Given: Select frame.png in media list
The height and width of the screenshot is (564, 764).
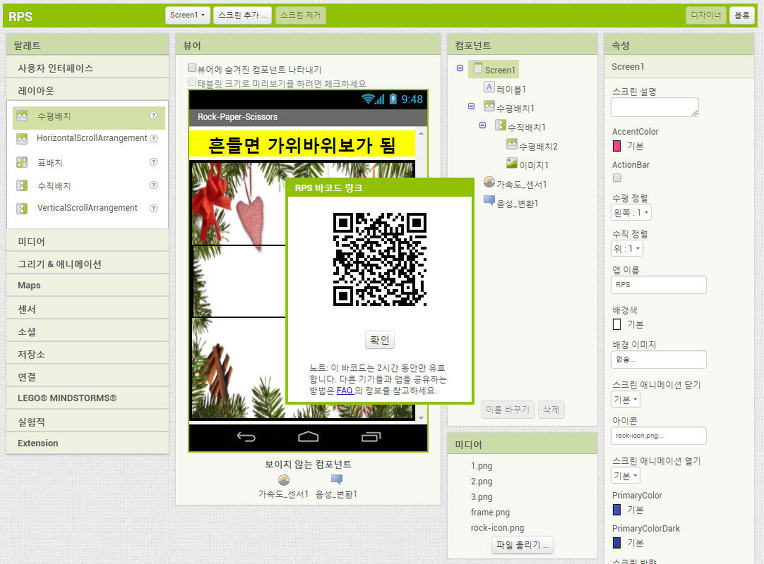Looking at the screenshot, I should click(490, 512).
